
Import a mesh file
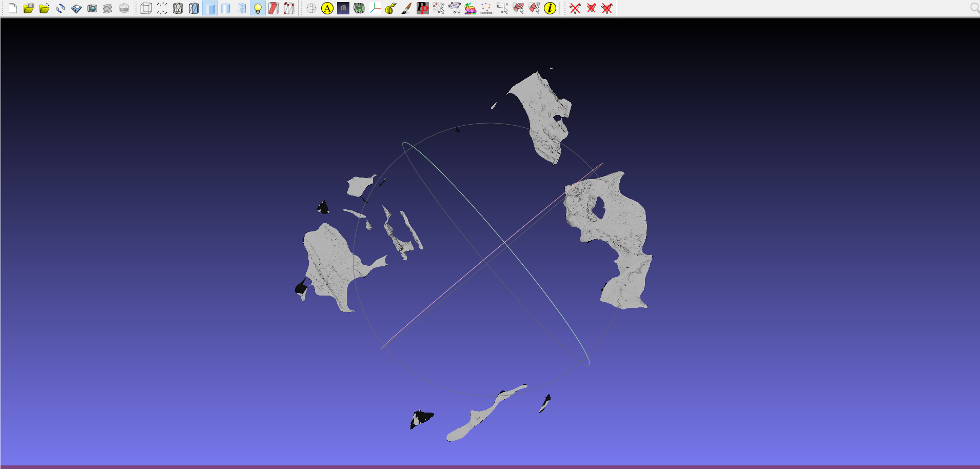[x=45, y=9]
